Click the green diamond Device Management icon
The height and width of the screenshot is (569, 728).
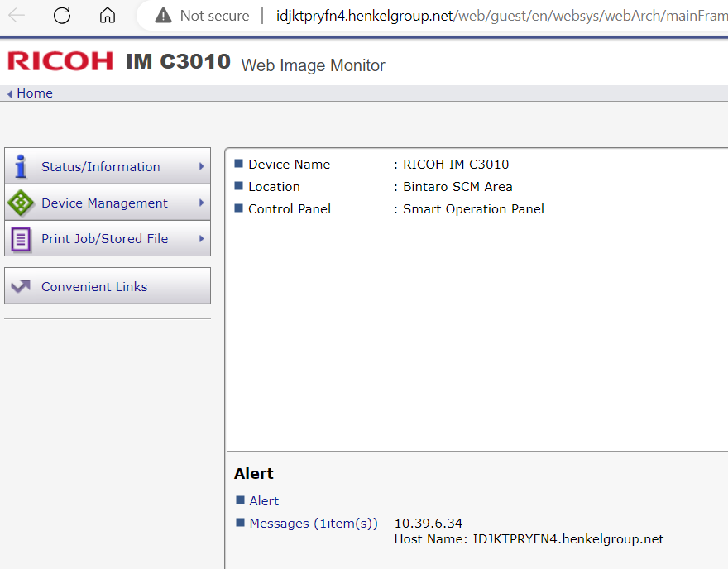[x=21, y=203]
